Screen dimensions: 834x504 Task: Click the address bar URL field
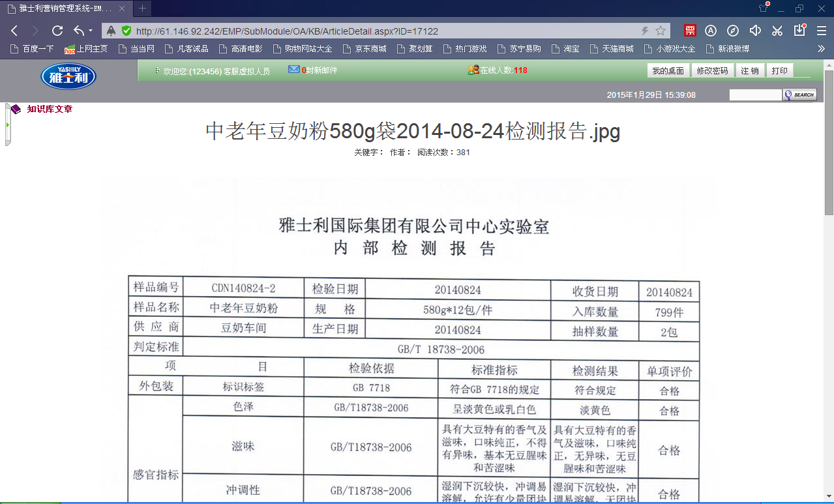pos(385,31)
